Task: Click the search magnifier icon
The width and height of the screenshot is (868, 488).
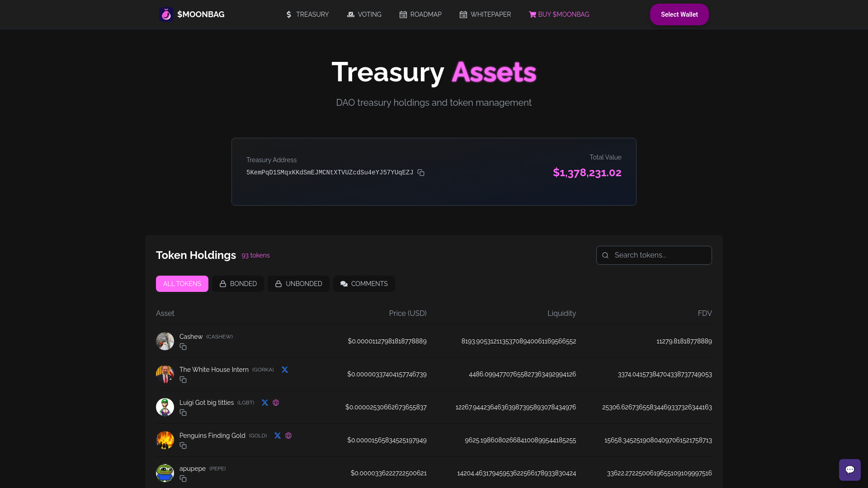Action: pos(605,255)
